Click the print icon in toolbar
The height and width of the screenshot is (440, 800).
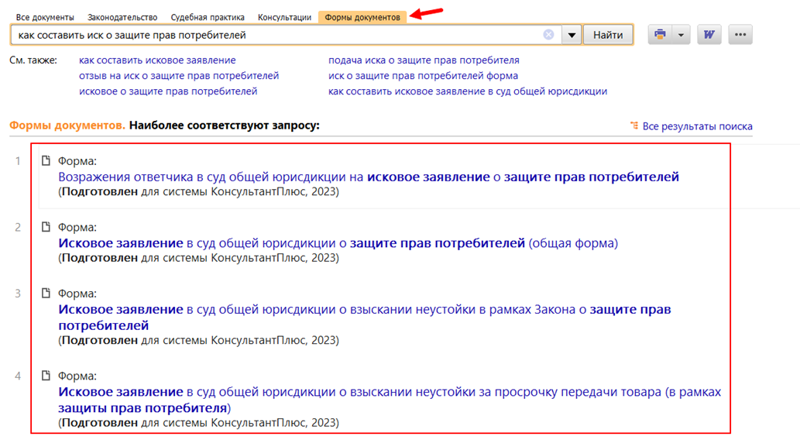[x=660, y=35]
